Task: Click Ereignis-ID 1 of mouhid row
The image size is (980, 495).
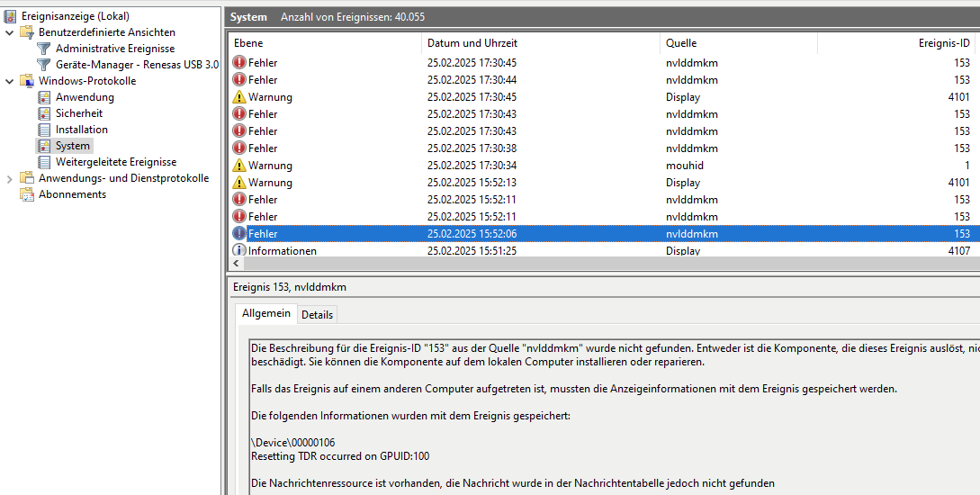Action: [967, 166]
